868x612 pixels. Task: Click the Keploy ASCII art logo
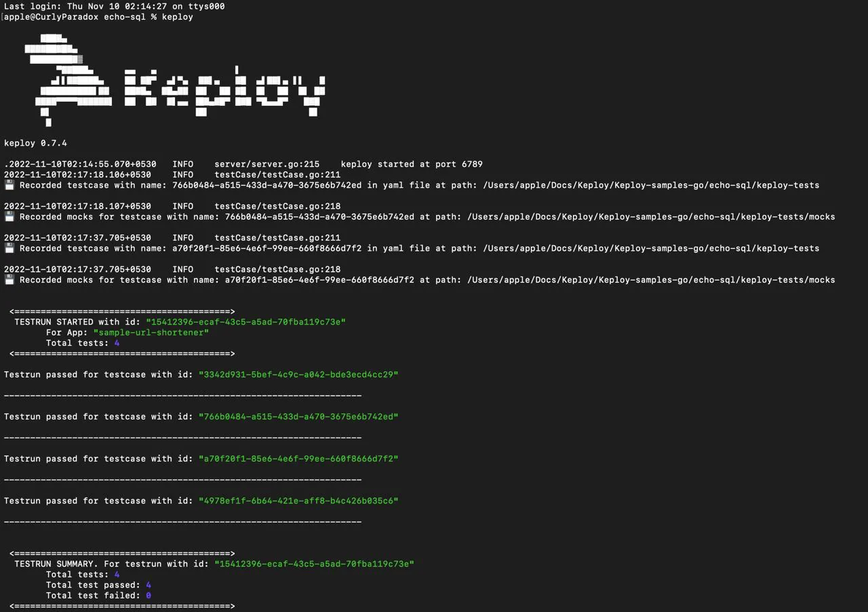[x=175, y=80]
